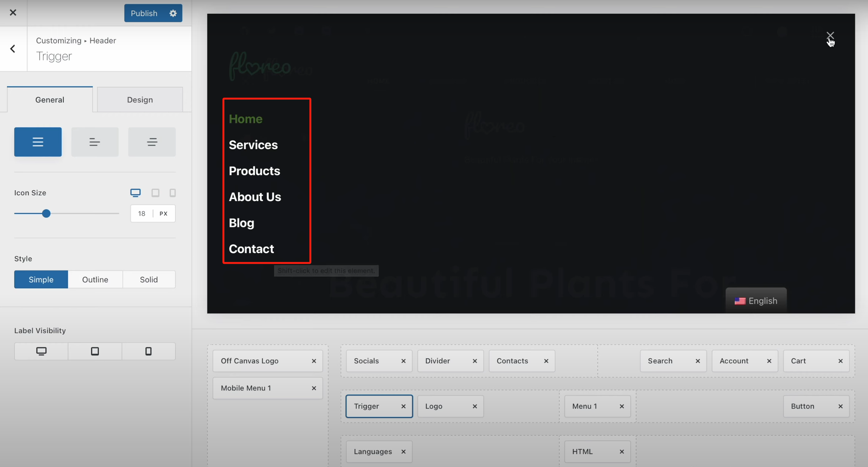Click the tablet icon for Icon Size
Screen dimensions: 868x467
click(x=155, y=193)
